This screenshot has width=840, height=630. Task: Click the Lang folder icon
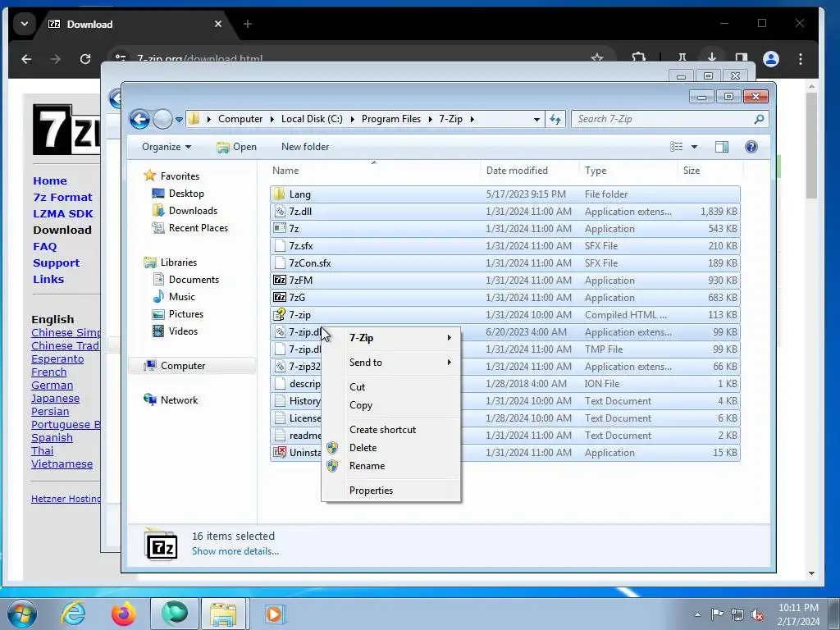point(279,194)
